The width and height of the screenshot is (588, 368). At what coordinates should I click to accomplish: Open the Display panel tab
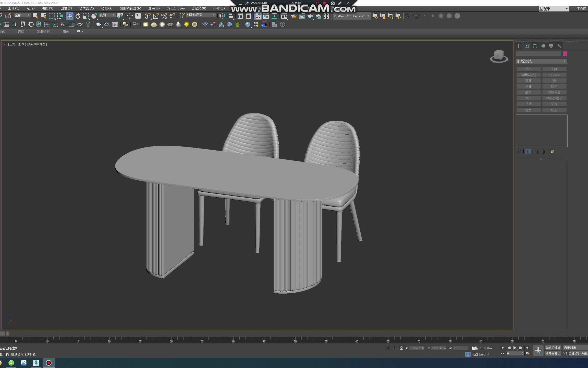click(x=551, y=46)
